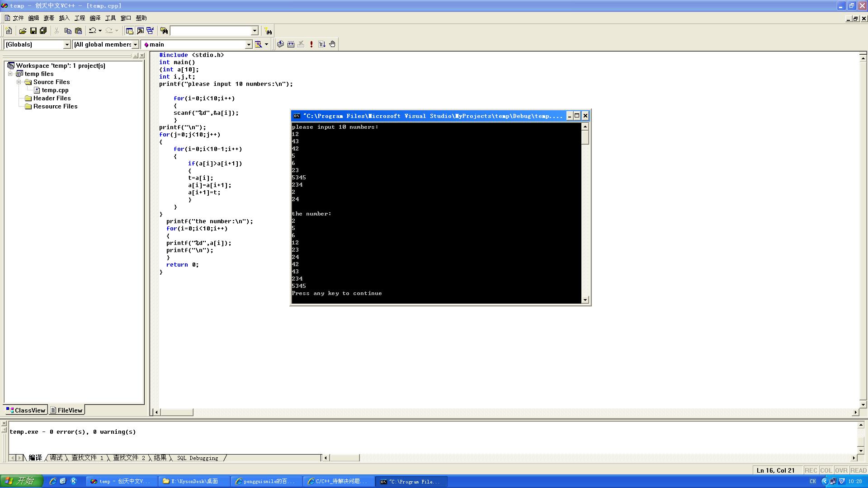Screen dimensions: 868x488
Task: Select temp.cpp in the file tree
Action: (x=55, y=90)
